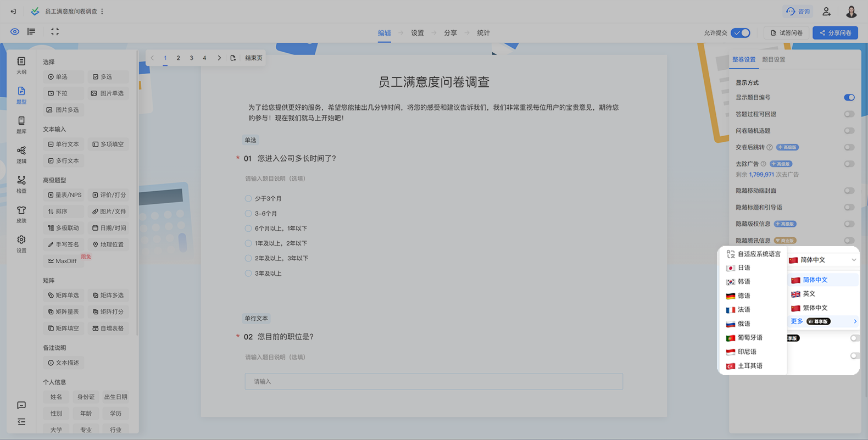868x440 pixels.
Task: Choose 日语 from the language list
Action: pos(744,268)
